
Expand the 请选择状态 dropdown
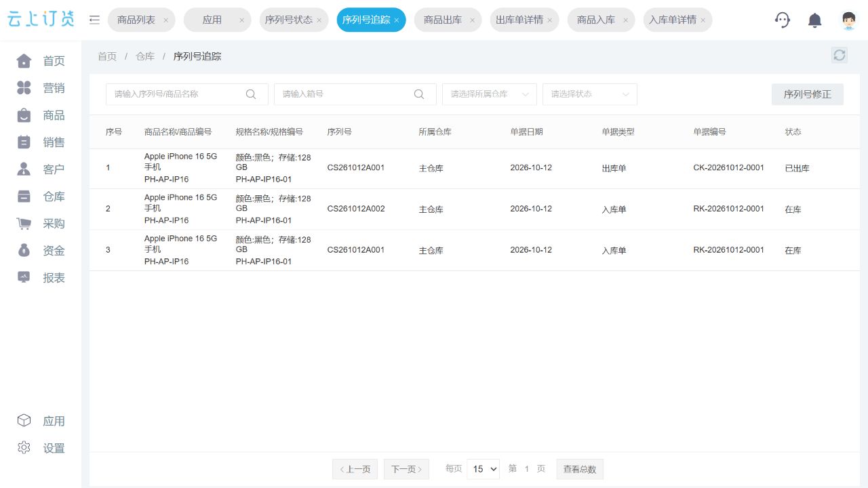click(590, 94)
